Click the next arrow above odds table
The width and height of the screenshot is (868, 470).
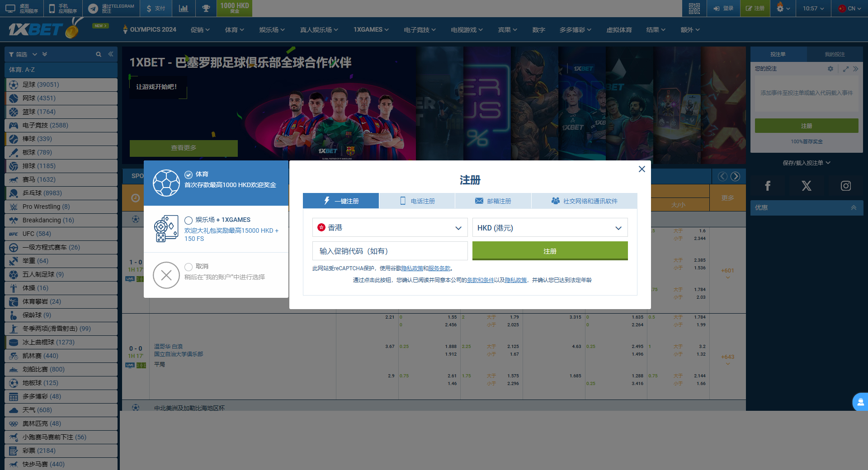coord(736,176)
